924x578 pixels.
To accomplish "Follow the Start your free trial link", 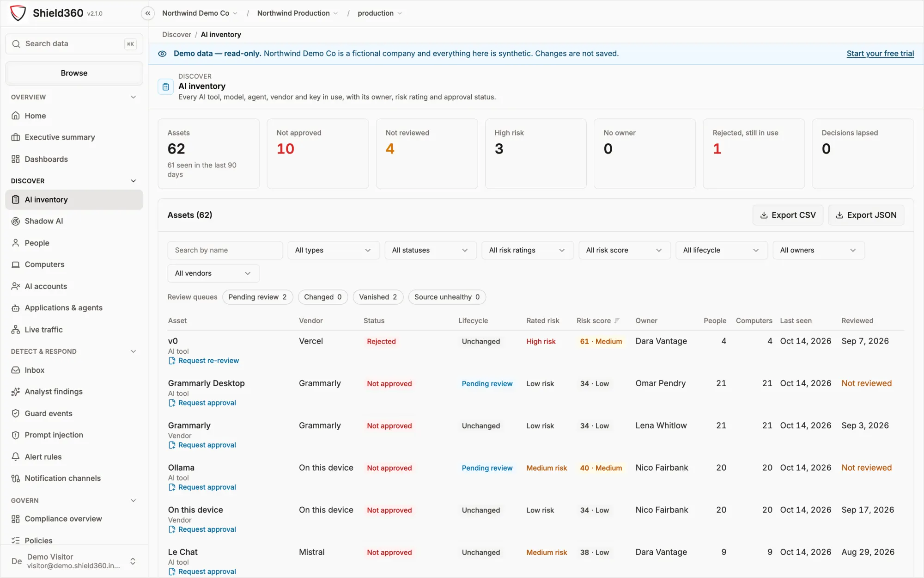I will (x=880, y=54).
